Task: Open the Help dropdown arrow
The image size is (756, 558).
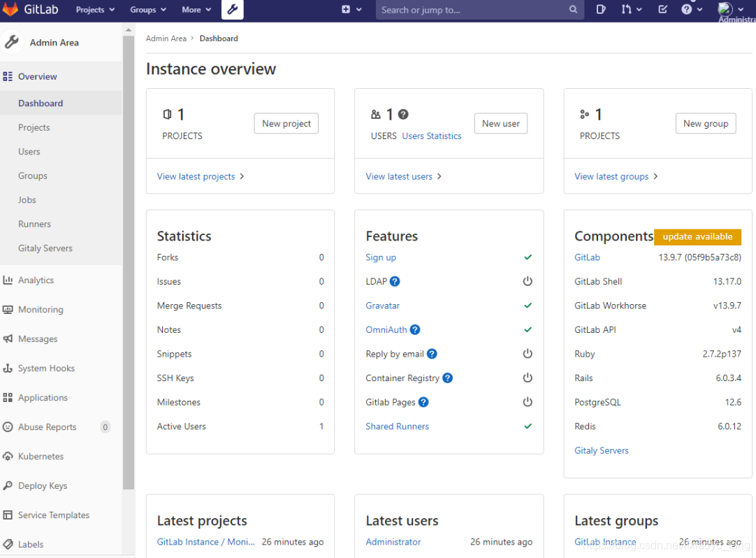Action: pos(699,9)
